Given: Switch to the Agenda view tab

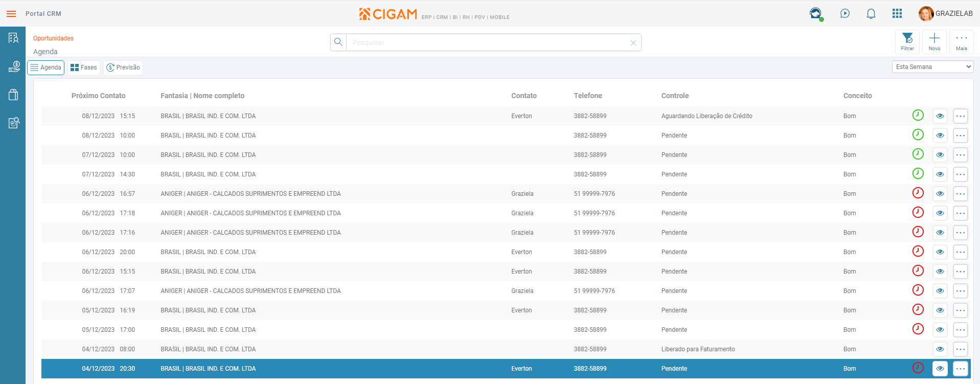Looking at the screenshot, I should pos(45,67).
